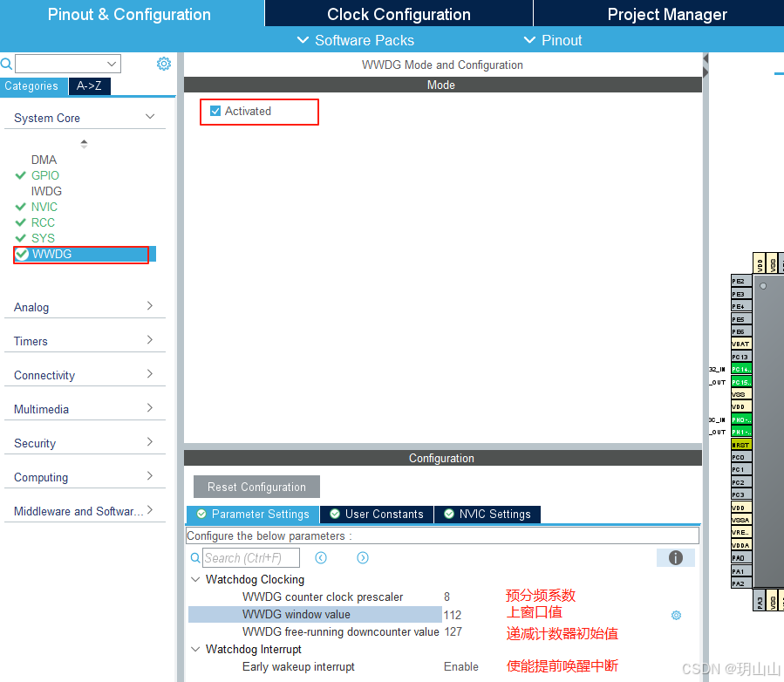Image resolution: width=784 pixels, height=682 pixels.
Task: Select the green PC15 pin
Action: pos(741,382)
